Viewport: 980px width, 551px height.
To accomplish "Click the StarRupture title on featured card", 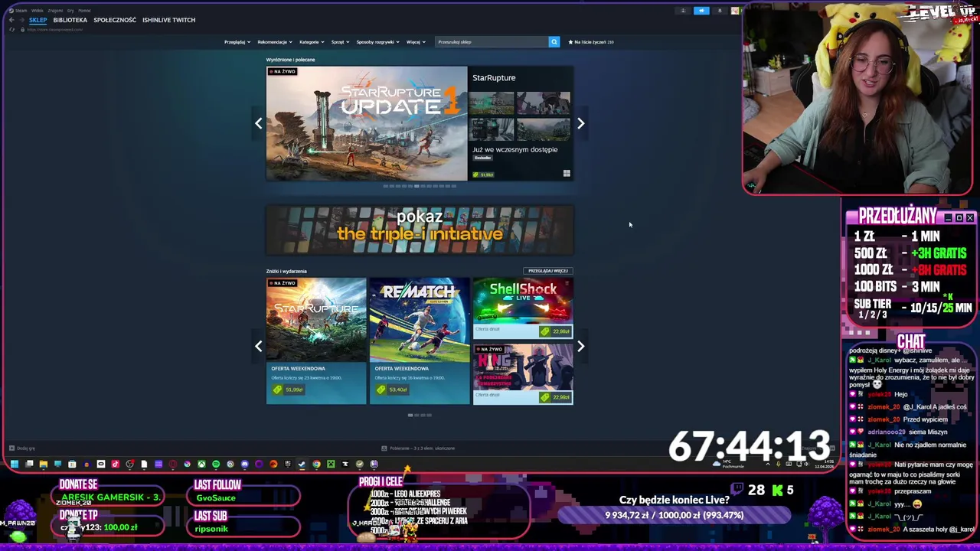I will [494, 77].
